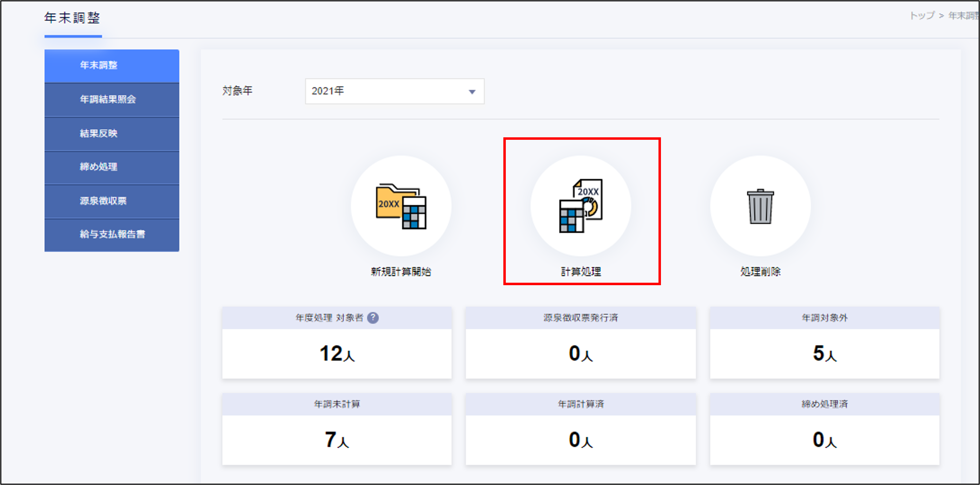980x485 pixels.
Task: Click help question mark beside 年度処理 対象者
Action: tap(373, 317)
